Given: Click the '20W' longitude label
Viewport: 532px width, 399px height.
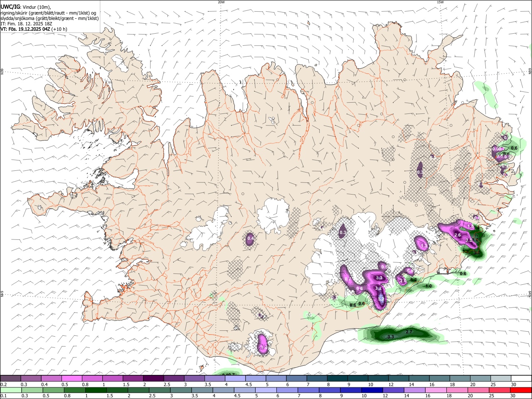Looking at the screenshot, I should tap(221, 2).
